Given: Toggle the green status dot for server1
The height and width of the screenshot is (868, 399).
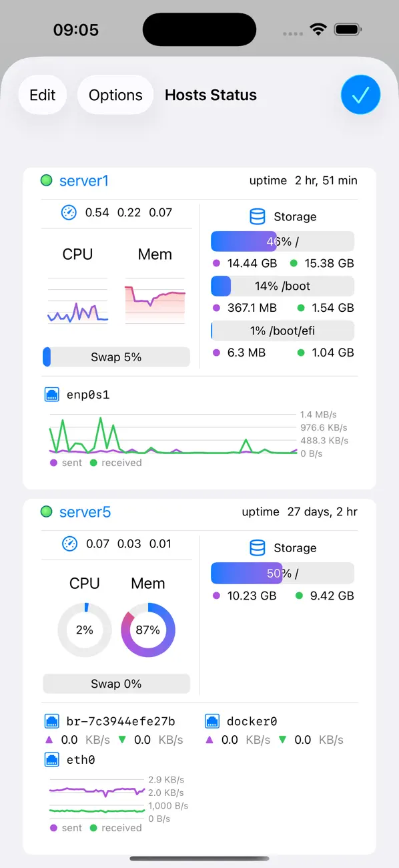Looking at the screenshot, I should pos(46,180).
